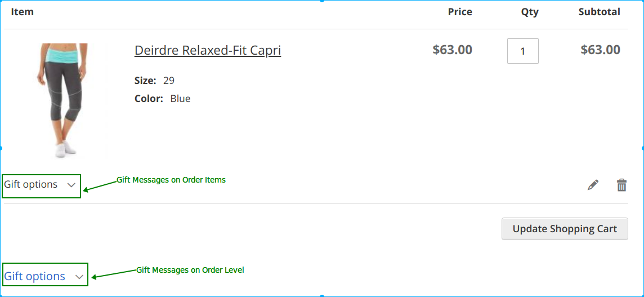
Task: Open the black Gift options label for item
Action: tap(31, 185)
